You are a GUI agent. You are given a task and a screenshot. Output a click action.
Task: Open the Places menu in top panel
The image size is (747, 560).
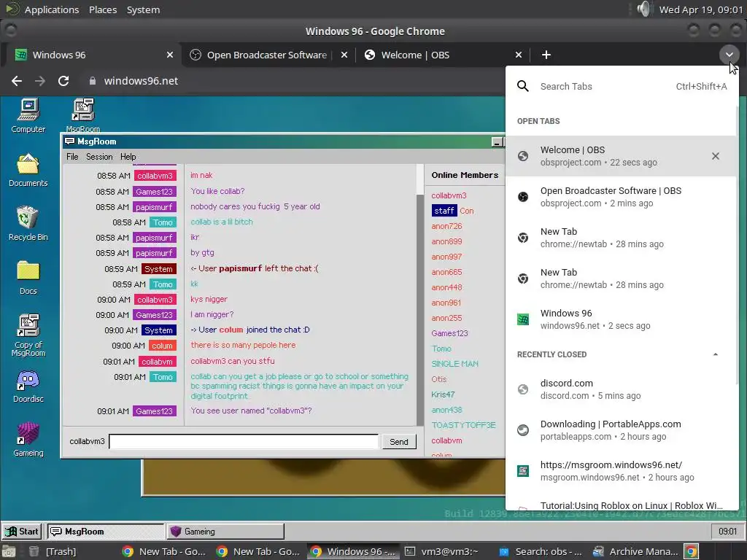coord(103,9)
